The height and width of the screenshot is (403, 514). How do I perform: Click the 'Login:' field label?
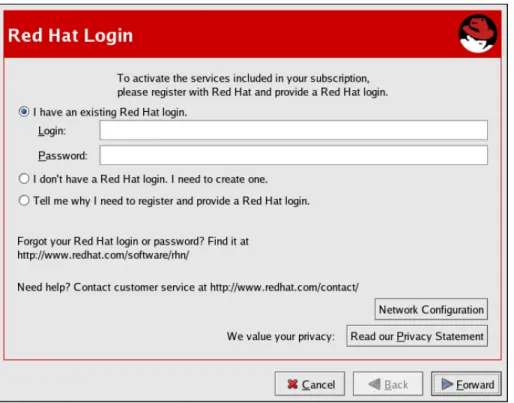(52, 131)
